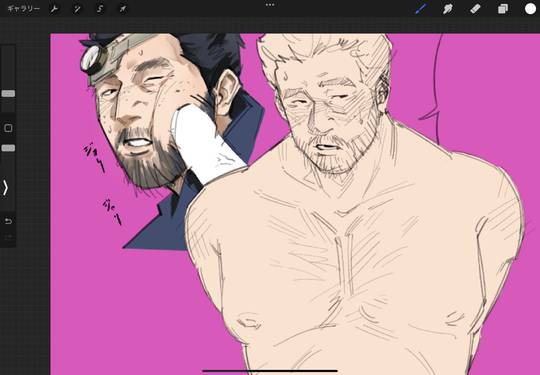540x375 pixels.
Task: Tap the Redo arrow
Action: click(x=8, y=237)
